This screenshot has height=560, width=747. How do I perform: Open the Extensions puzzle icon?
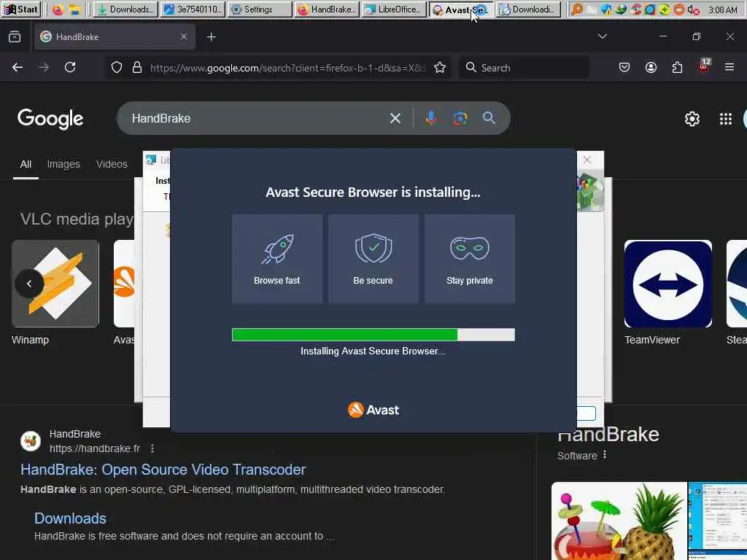[x=677, y=68]
